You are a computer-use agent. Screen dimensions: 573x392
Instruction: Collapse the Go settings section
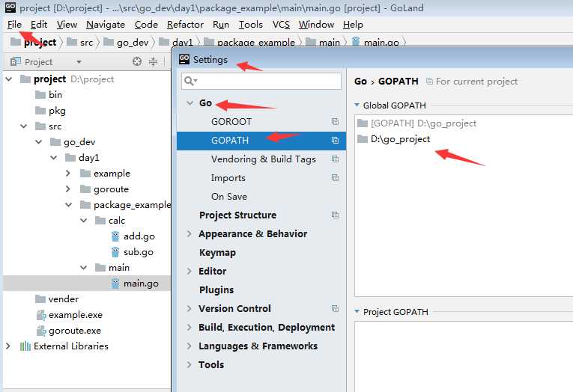coord(190,103)
